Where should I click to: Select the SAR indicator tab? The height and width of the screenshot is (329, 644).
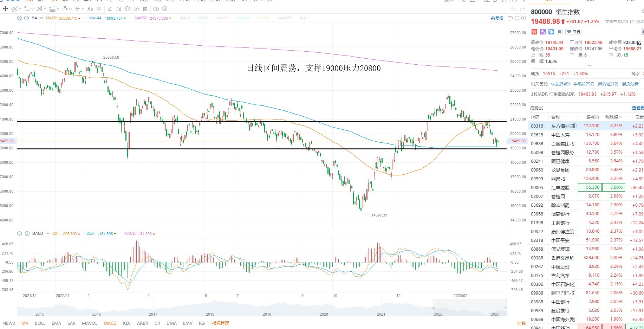[71, 323]
